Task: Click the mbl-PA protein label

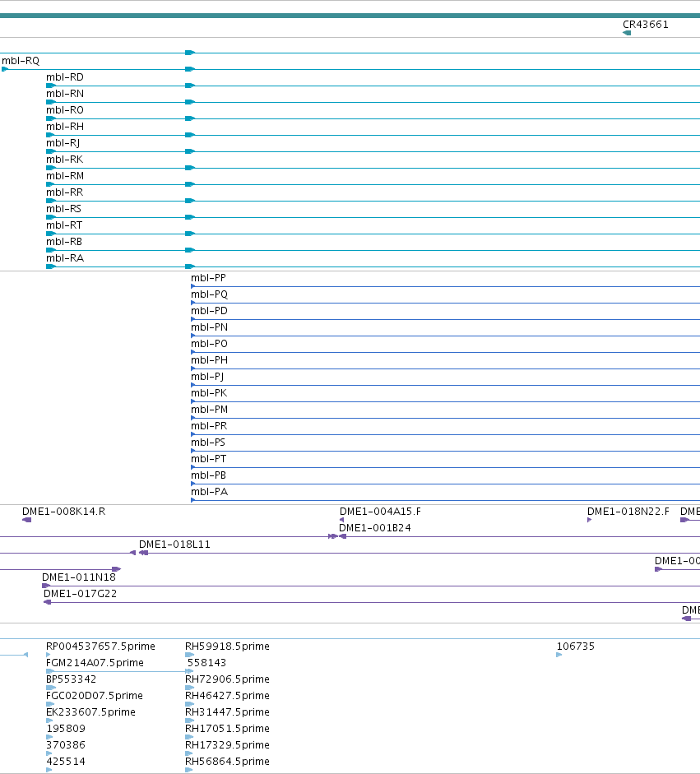Action: [209, 492]
